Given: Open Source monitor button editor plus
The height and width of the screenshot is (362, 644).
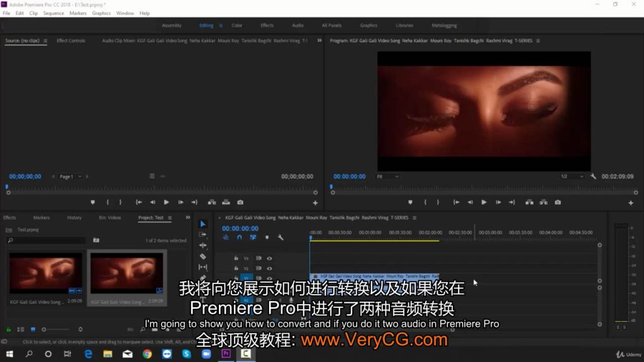Looking at the screenshot, I should pos(315,203).
